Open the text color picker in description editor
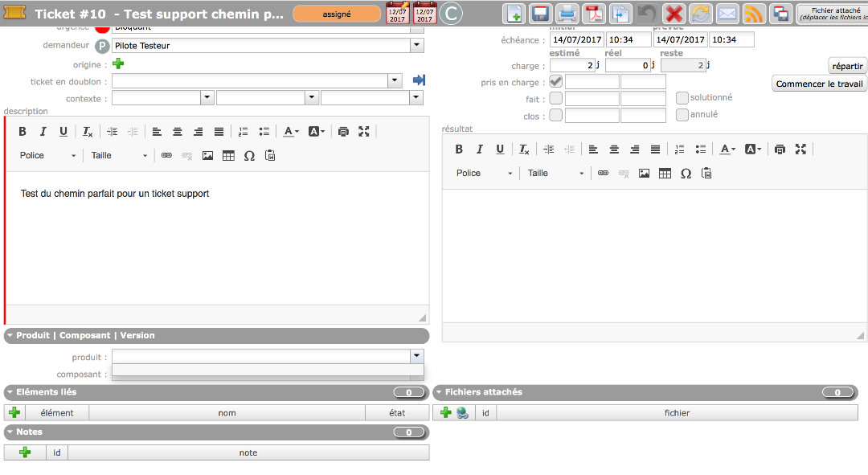 (x=291, y=132)
